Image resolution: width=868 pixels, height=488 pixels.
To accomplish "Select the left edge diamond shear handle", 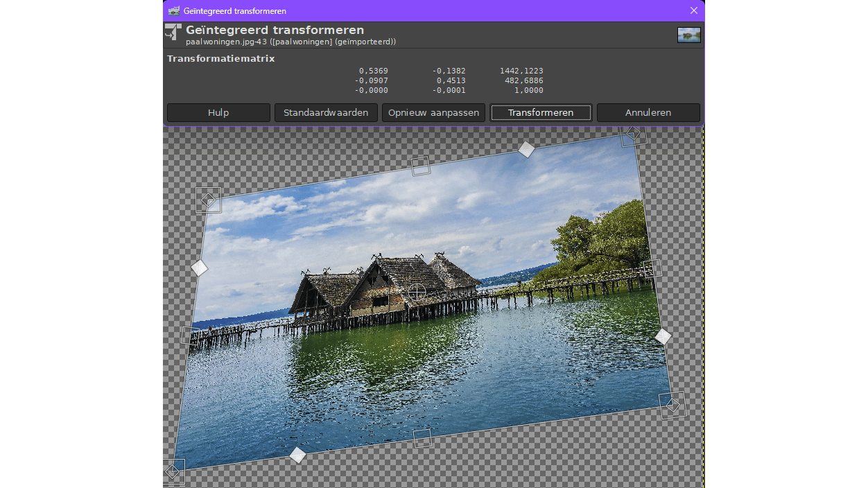I will click(199, 268).
